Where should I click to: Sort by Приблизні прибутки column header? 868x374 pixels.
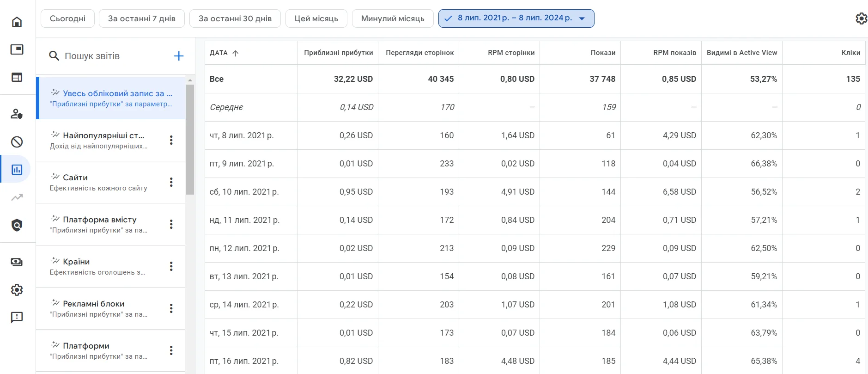(338, 53)
